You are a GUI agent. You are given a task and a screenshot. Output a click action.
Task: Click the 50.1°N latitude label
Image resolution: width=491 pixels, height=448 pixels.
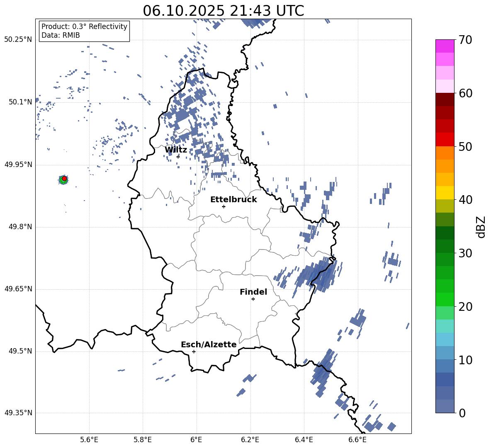click(x=20, y=102)
